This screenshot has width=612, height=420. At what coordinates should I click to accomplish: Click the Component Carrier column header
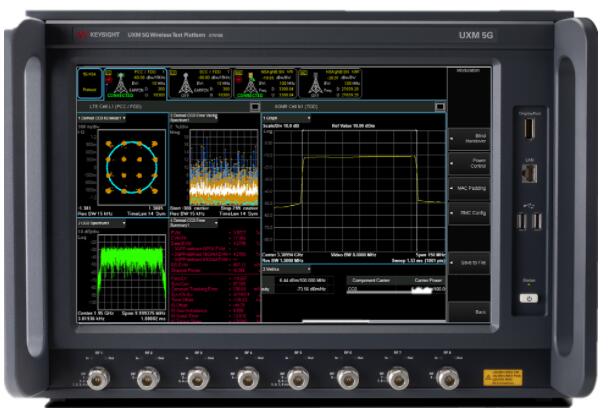pyautogui.click(x=371, y=280)
